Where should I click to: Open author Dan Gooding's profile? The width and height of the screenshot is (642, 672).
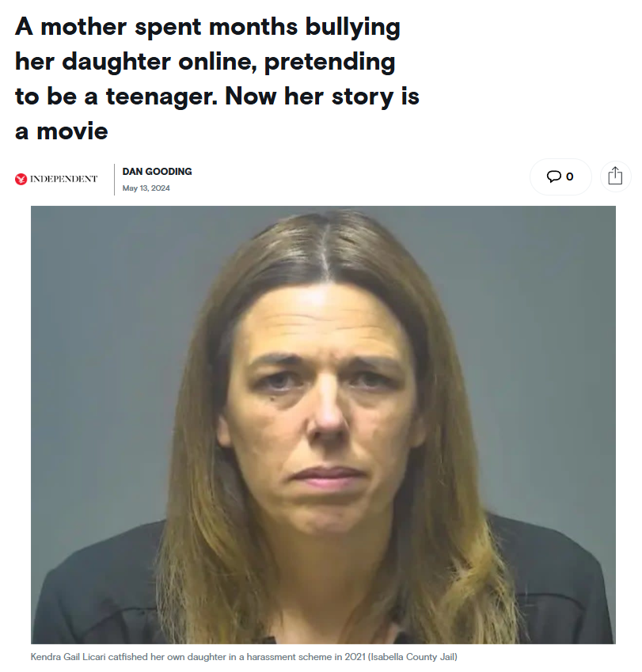[157, 172]
